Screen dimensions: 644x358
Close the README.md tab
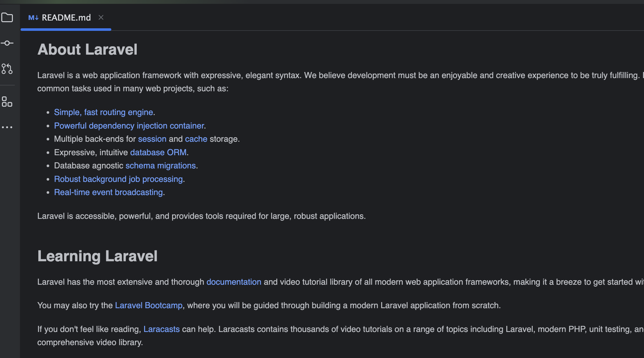pyautogui.click(x=101, y=17)
